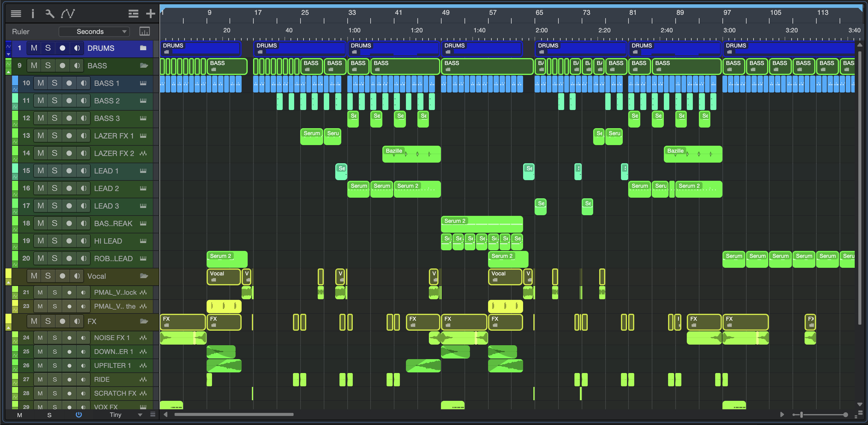
Task: Click the BASS 1 instrument keyboard icon
Action: [x=143, y=83]
